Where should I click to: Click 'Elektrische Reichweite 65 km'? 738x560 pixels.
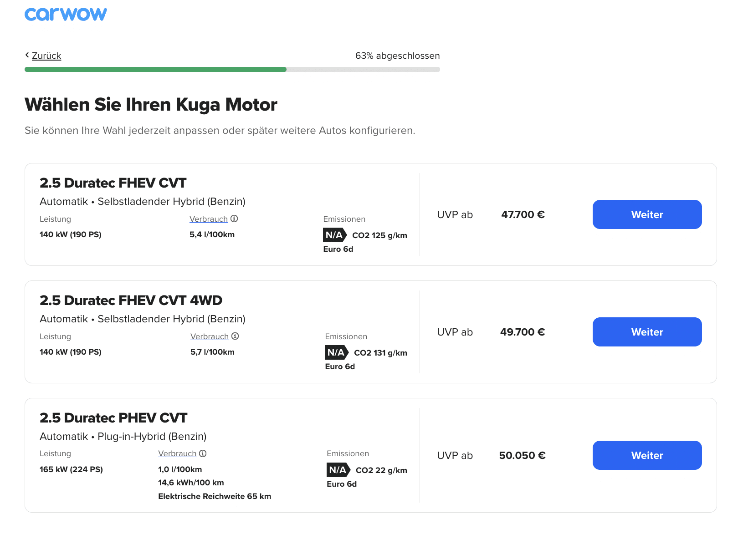point(215,496)
